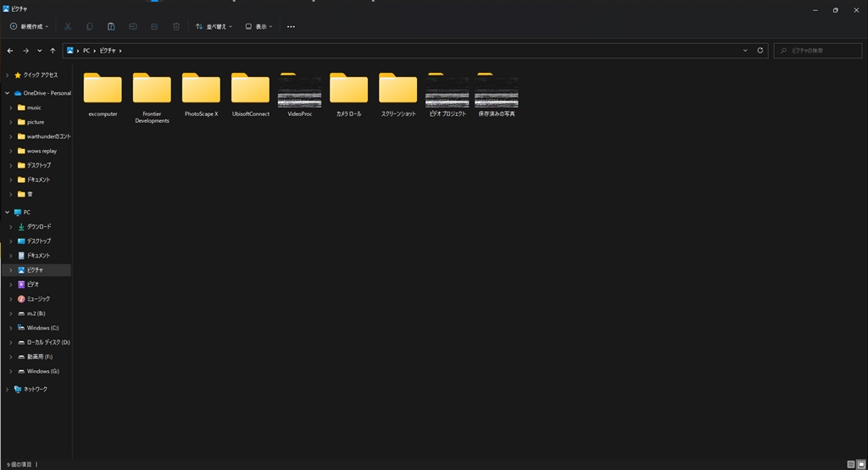
Task: Open the 並べ替え sort menu
Action: coord(214,26)
